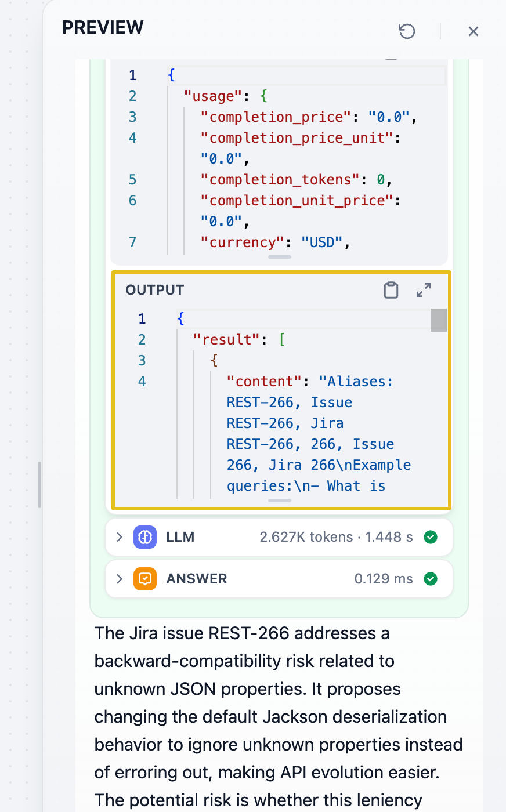506x812 pixels.
Task: Select the ANSWER row label
Action: 197,579
